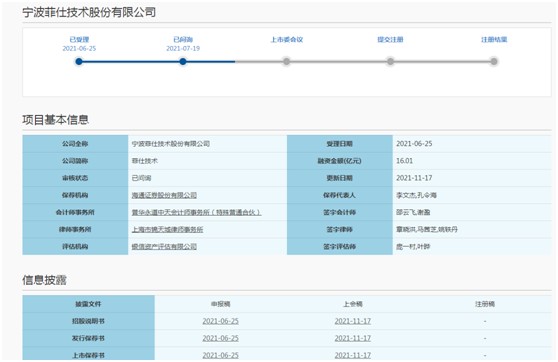This screenshot has width=558, height=362.
Task: Click the 签字律师 label cell
Action: pos(340,229)
